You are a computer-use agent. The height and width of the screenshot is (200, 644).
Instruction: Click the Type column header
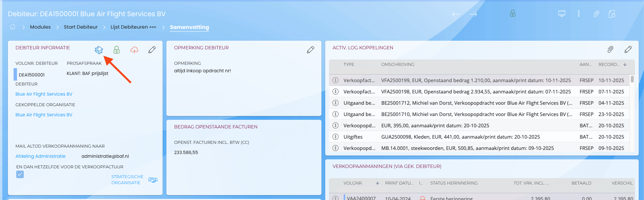pyautogui.click(x=349, y=64)
